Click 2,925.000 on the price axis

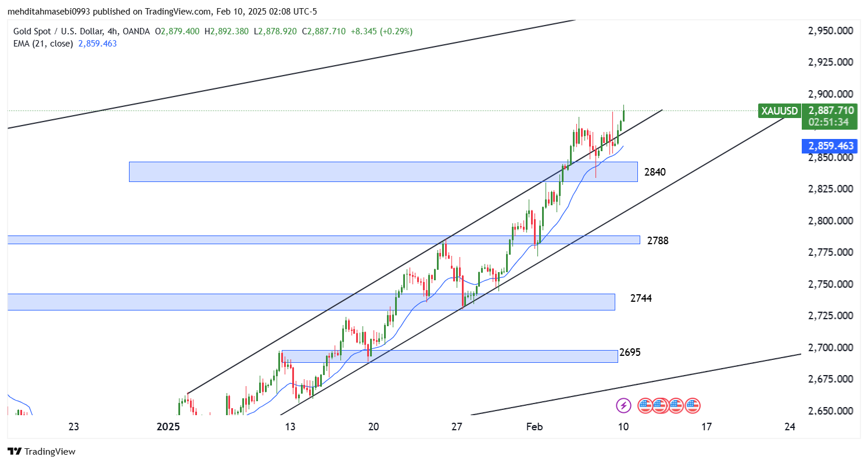coord(831,62)
